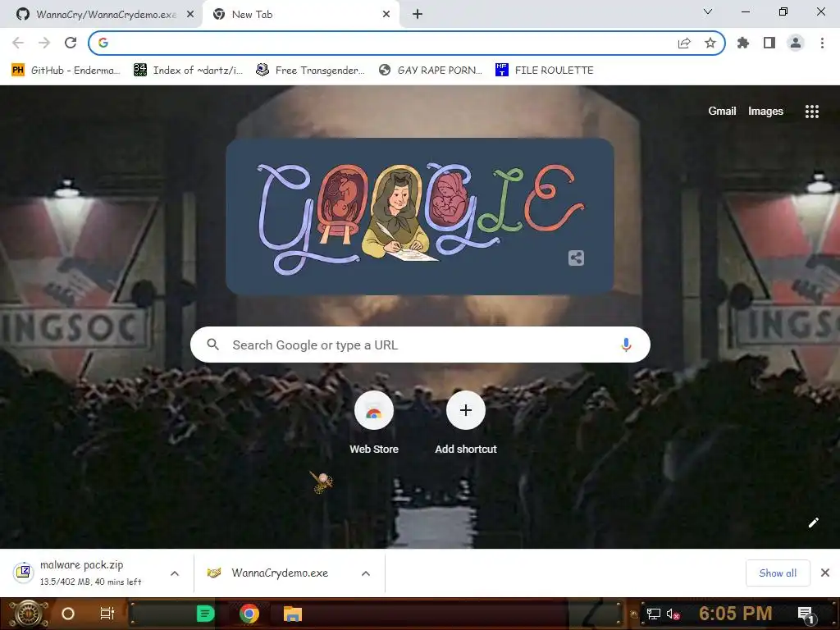Start voice search with microphone
The height and width of the screenshot is (630, 840).
(x=626, y=345)
